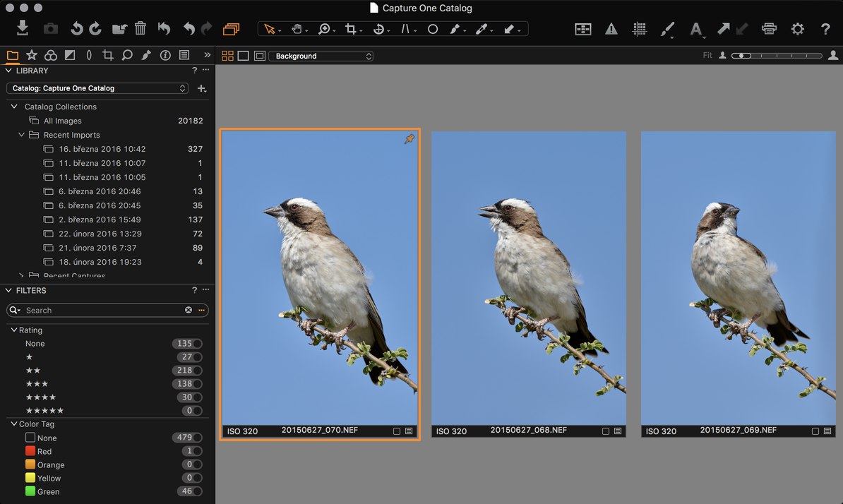Image resolution: width=843 pixels, height=504 pixels.
Task: Click the Edit selected brush icon
Action: coord(667,29)
